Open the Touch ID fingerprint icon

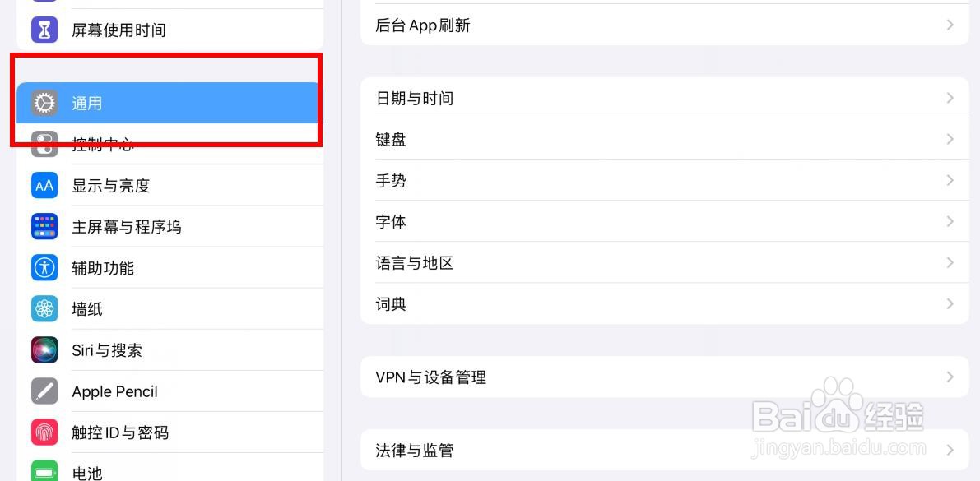44,432
